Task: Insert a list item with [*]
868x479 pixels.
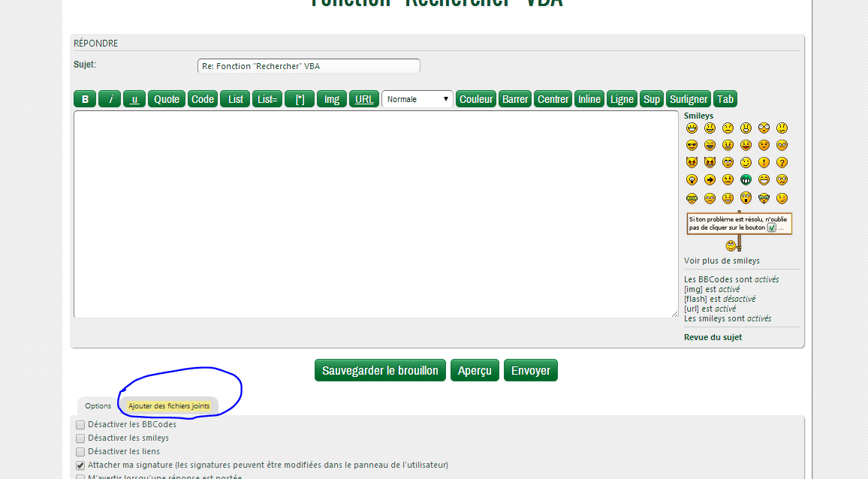Action: pyautogui.click(x=300, y=99)
